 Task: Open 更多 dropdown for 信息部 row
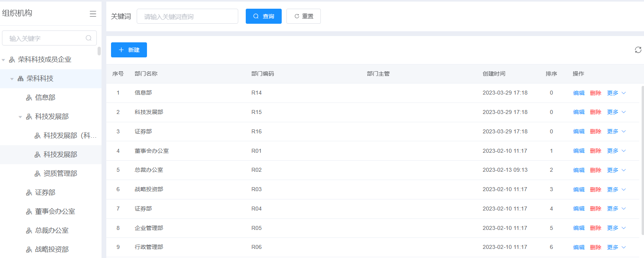pyautogui.click(x=616, y=93)
